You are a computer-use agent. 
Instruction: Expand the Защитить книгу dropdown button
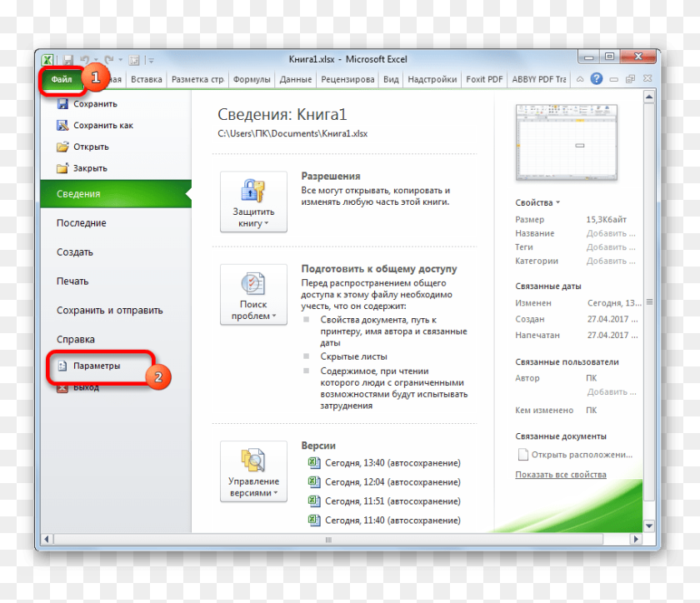pyautogui.click(x=253, y=202)
